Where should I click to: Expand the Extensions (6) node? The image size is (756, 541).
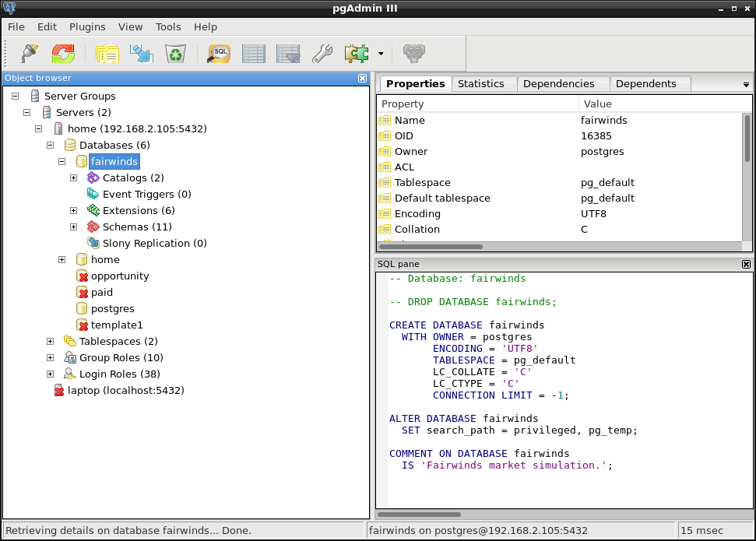pos(73,211)
